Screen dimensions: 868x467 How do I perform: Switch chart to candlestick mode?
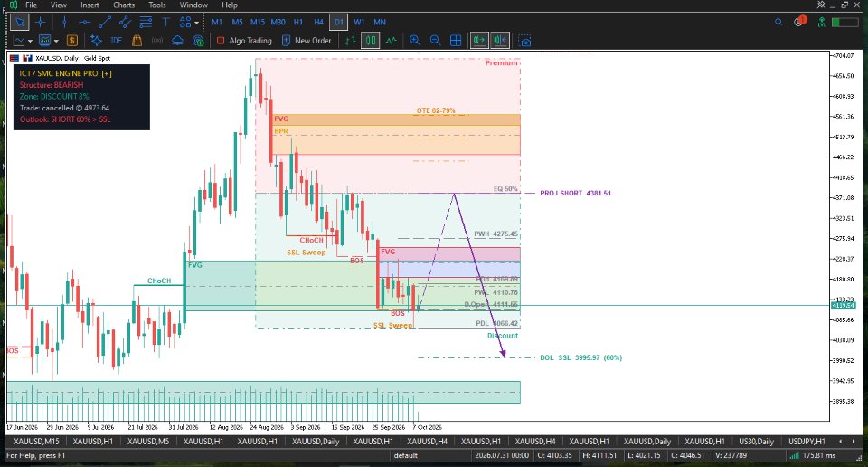371,41
